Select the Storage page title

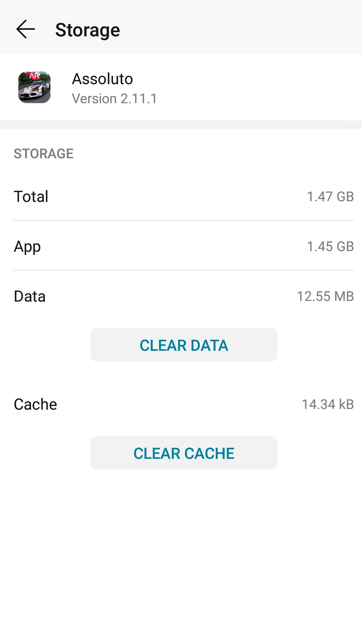click(87, 30)
